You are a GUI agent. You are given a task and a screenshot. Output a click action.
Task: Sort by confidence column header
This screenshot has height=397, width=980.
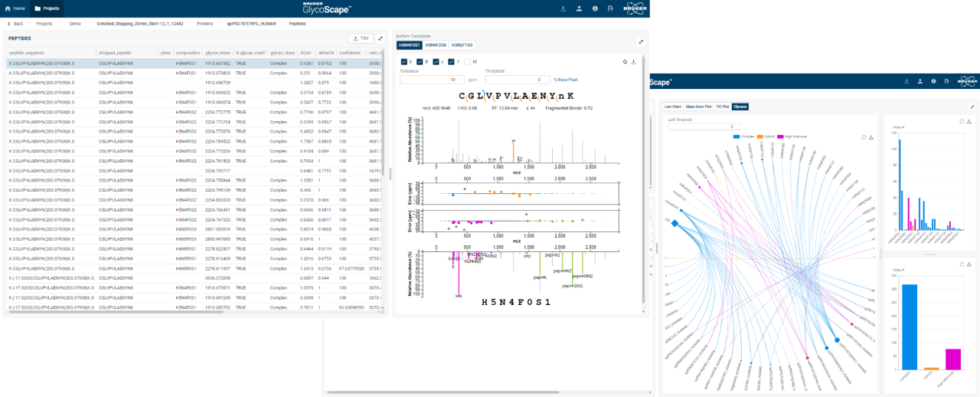(351, 52)
